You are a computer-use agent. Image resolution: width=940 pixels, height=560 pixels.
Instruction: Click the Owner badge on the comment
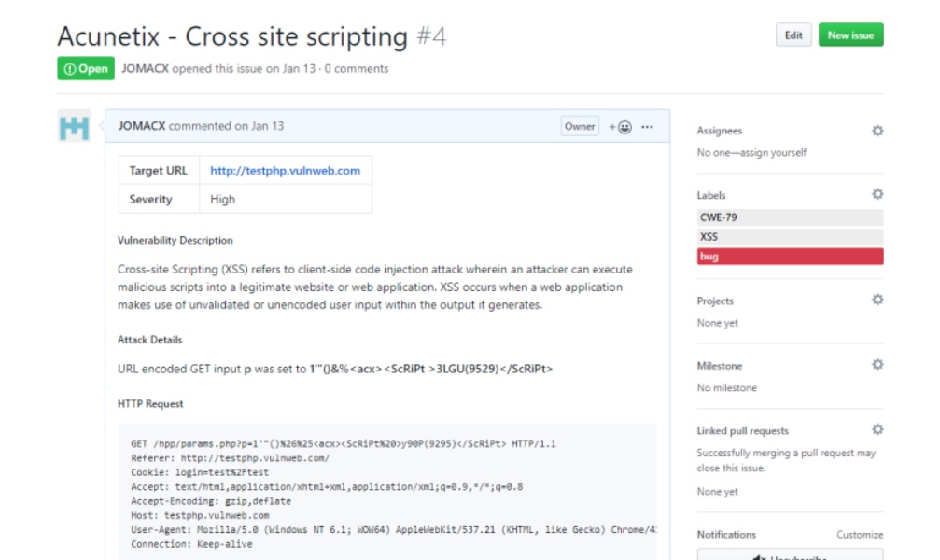coord(580,127)
